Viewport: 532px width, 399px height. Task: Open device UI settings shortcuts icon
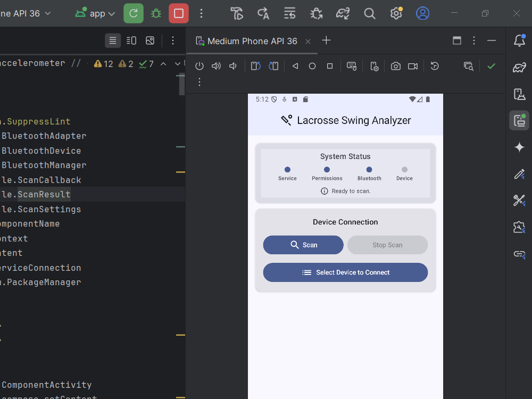point(374,66)
